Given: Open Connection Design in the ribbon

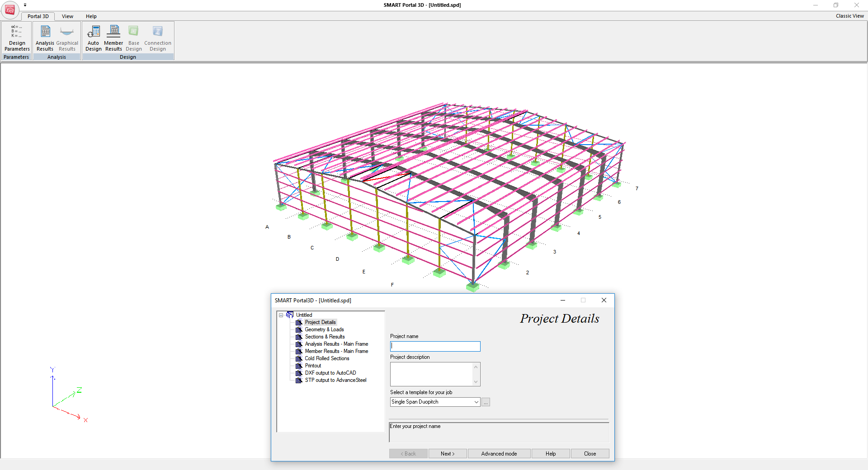Looking at the screenshot, I should pos(158,38).
